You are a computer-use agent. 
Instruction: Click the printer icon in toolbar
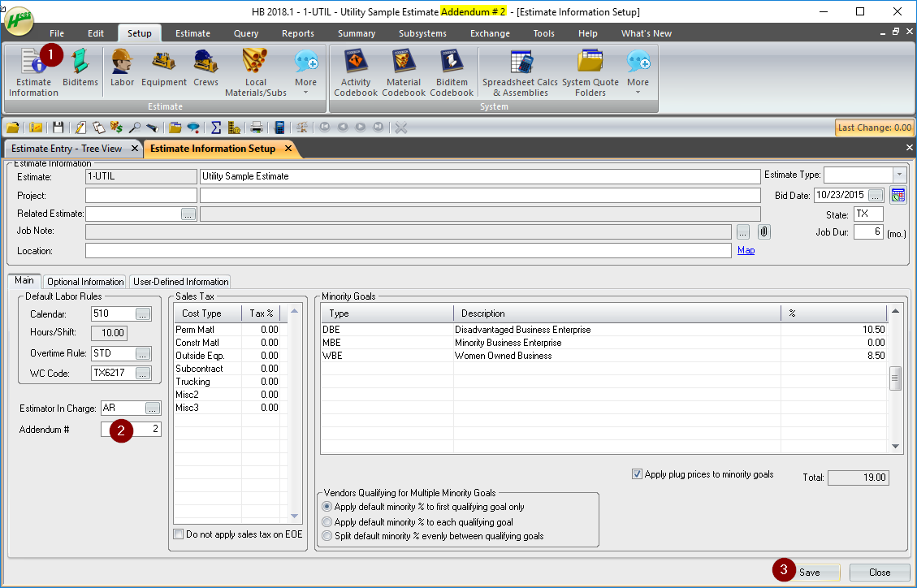pos(256,128)
